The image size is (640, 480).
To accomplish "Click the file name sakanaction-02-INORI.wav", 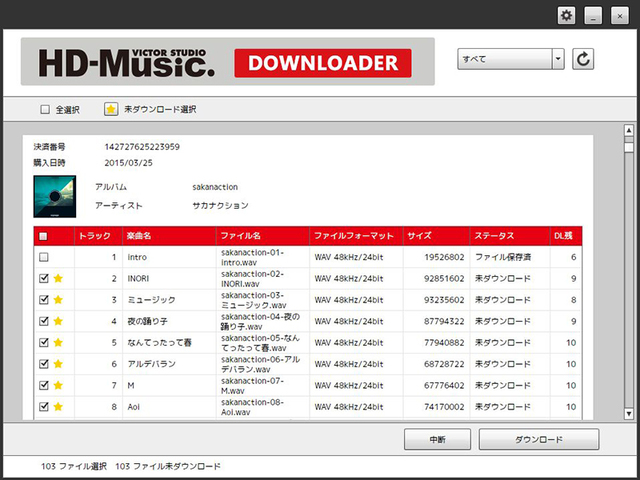I will coord(252,278).
